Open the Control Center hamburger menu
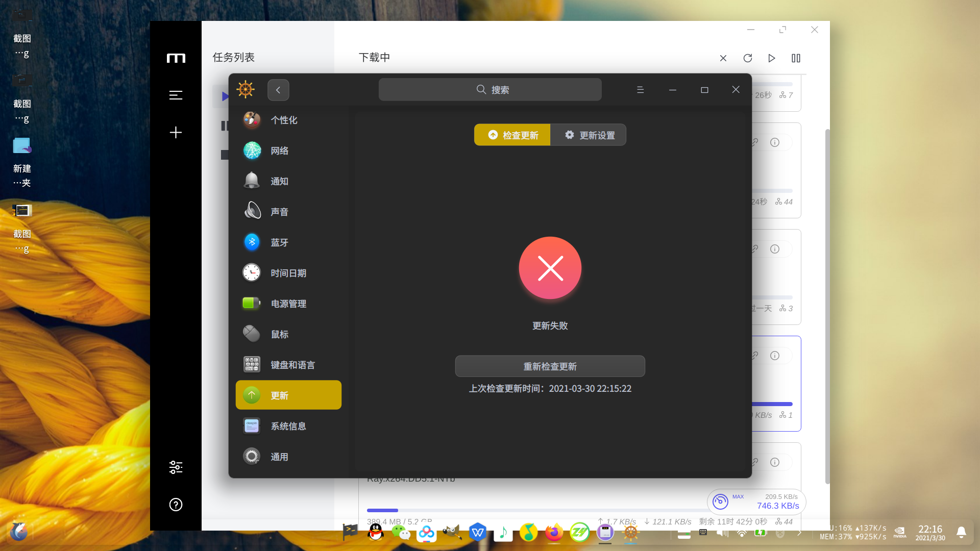Image resolution: width=980 pixels, height=551 pixels. coord(640,90)
